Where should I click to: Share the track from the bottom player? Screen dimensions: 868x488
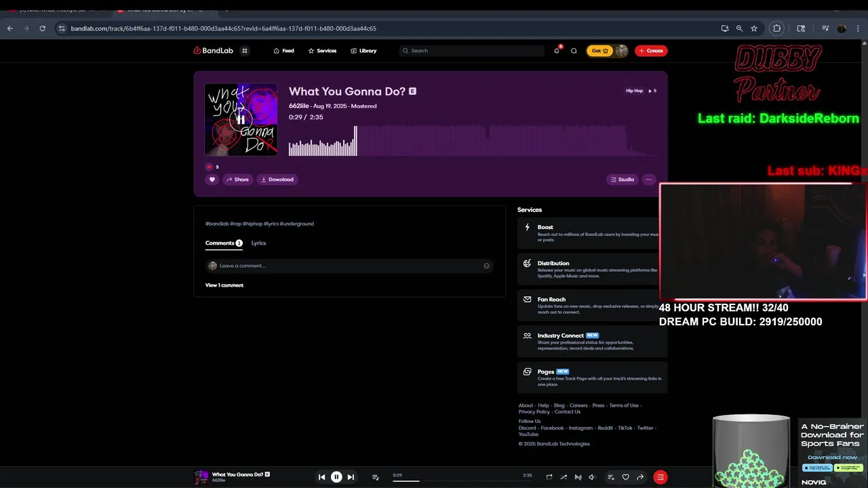point(639,477)
